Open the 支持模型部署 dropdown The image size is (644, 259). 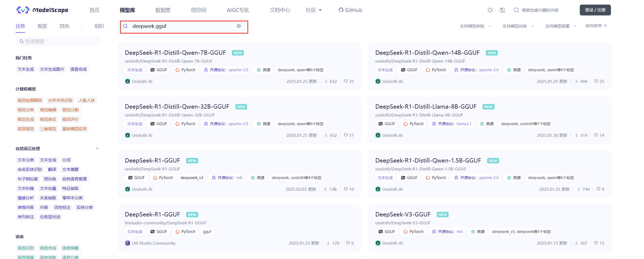561,26
